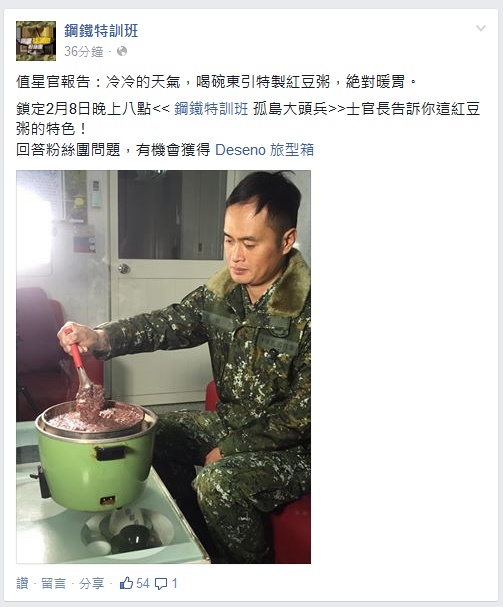Viewport: 503px width, 607px height.
Task: Click the post text about 紅豆粥
Action: click(216, 82)
